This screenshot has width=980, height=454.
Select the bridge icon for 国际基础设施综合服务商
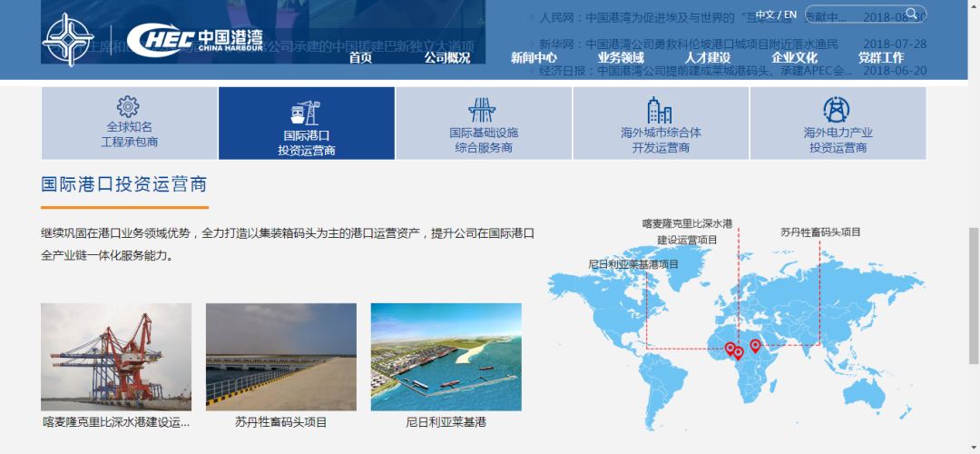pos(483,110)
